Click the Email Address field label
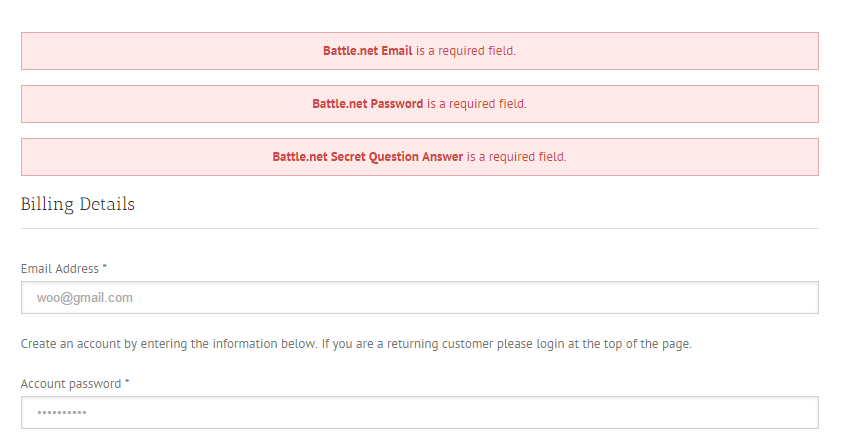 tap(60, 269)
